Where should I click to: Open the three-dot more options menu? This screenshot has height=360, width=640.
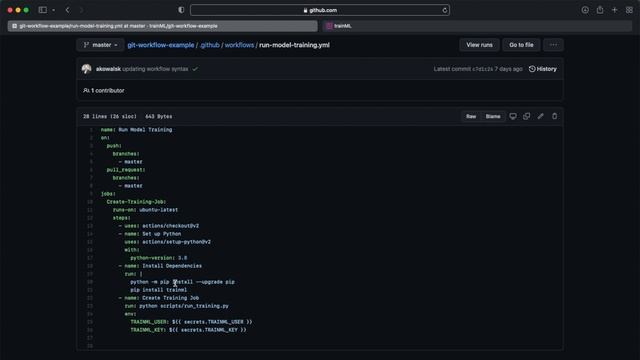[553, 45]
